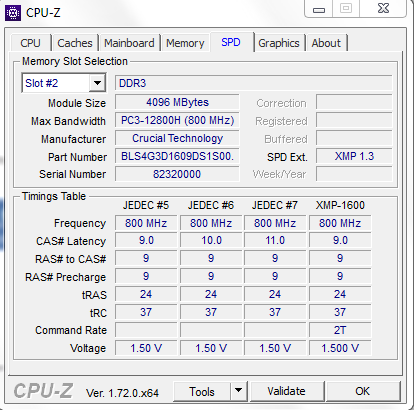414x410 pixels.
Task: Switch to the About tab
Action: pos(326,43)
